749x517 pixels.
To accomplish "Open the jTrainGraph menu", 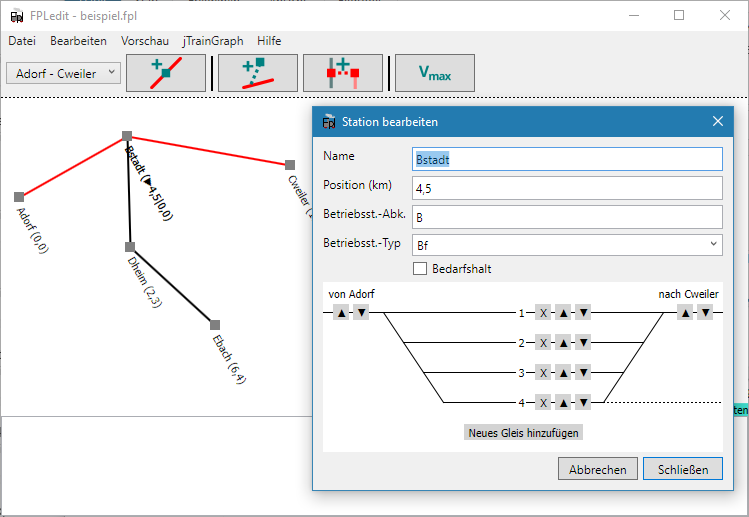I will [213, 41].
